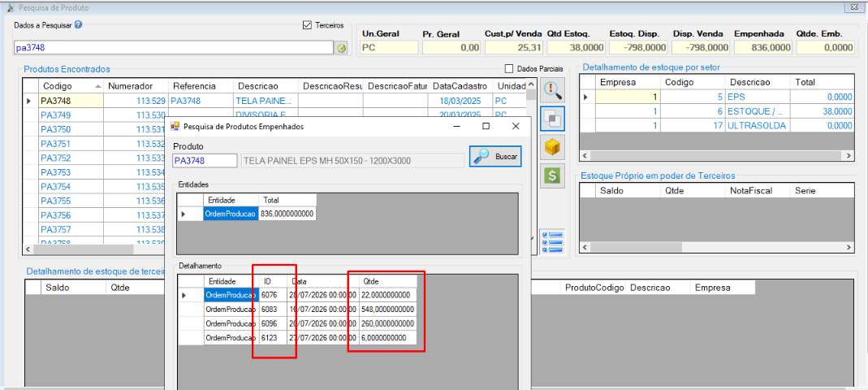
Task: Toggle the Terceiros checkbox
Action: click(307, 25)
